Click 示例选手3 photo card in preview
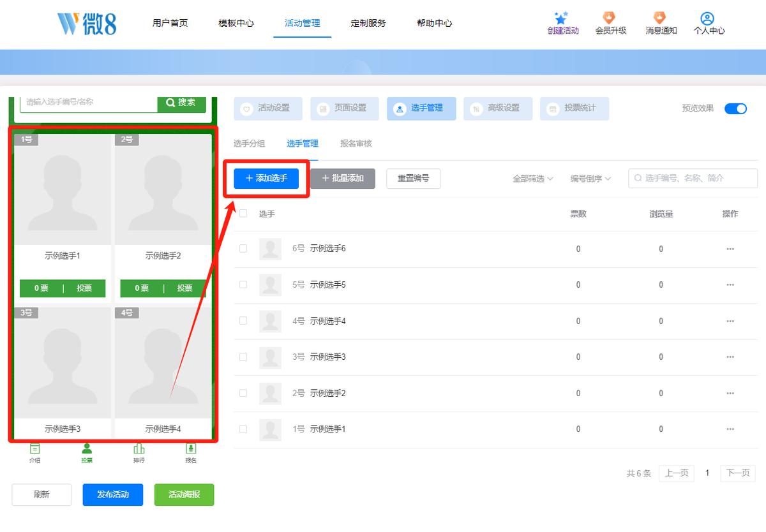766x532 pixels. pyautogui.click(x=63, y=363)
